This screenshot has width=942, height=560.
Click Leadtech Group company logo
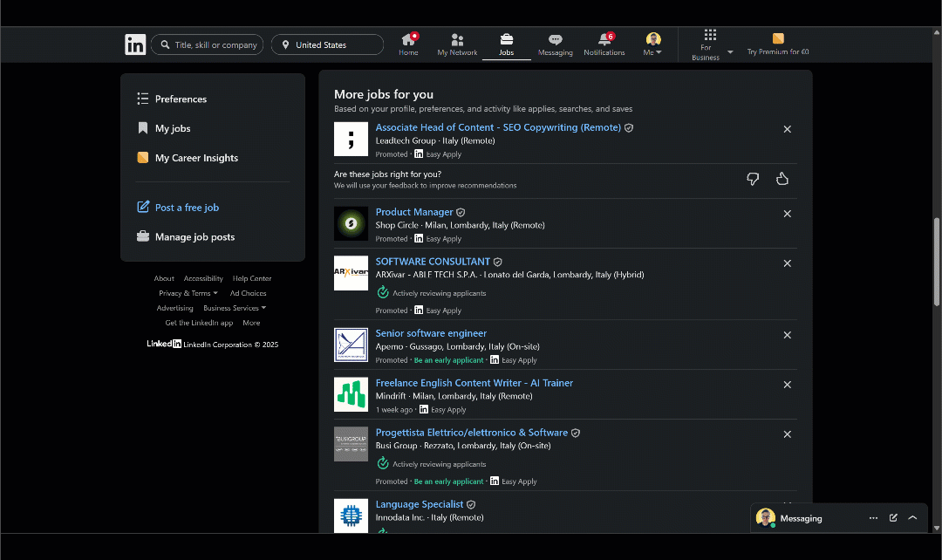(351, 139)
